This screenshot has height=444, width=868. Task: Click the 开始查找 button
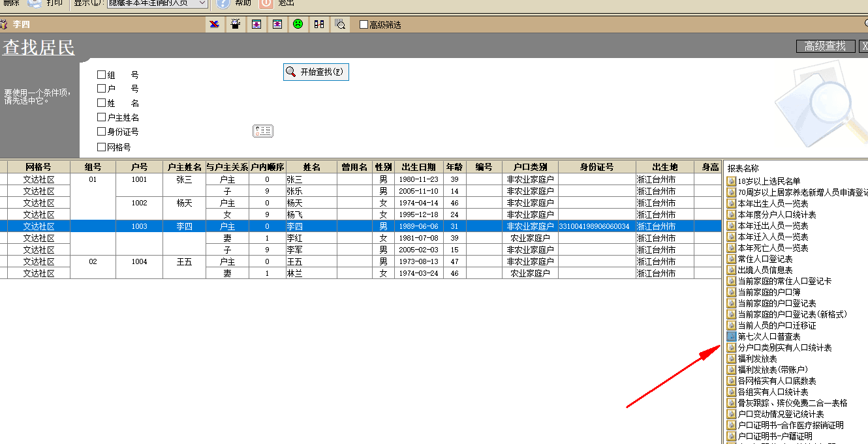316,72
